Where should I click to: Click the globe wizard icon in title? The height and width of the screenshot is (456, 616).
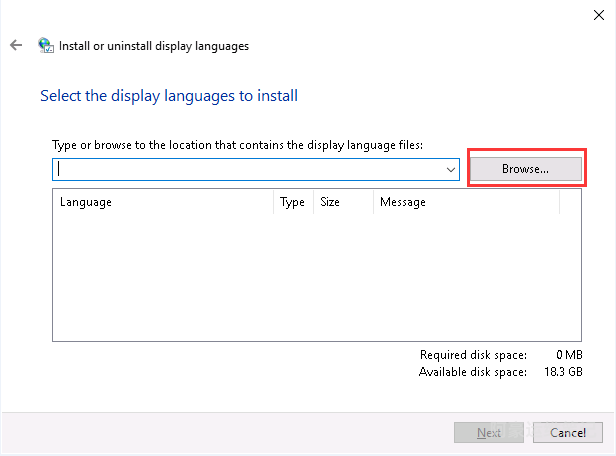[46, 46]
